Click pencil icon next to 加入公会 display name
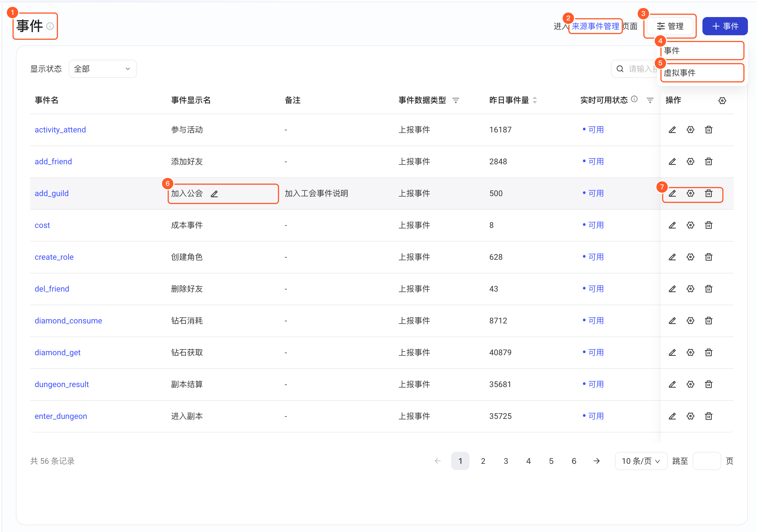This screenshot has height=532, width=757. 214,194
